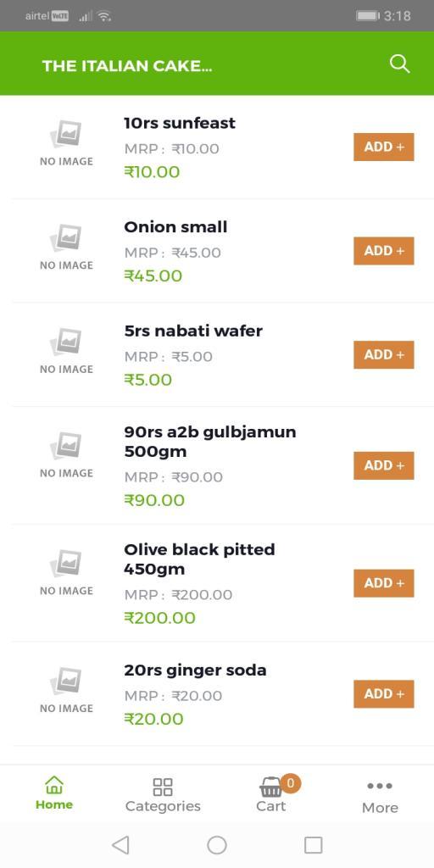Add 10rs sunfeast to cart
The image size is (434, 868).
[x=384, y=147]
